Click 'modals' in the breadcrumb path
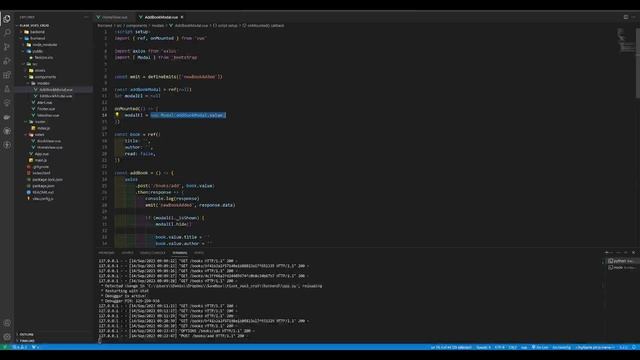Viewport: 640px width, 360px height. (x=158, y=25)
